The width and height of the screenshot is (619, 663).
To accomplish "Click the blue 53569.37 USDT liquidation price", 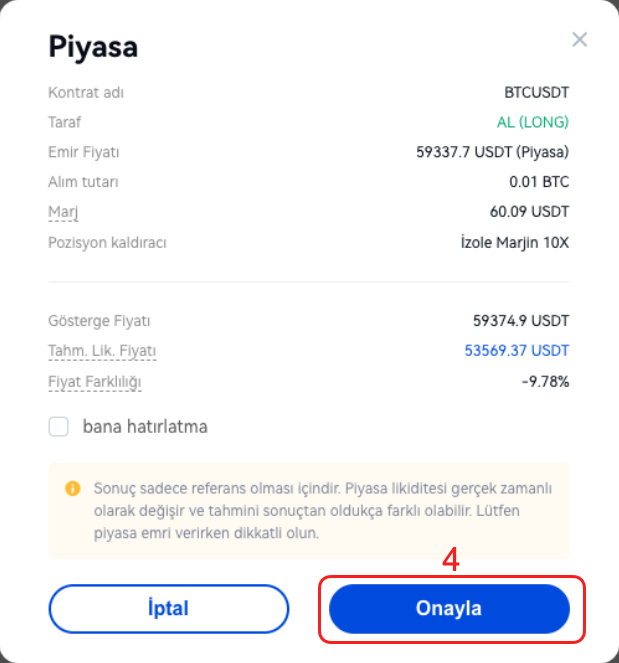I will [517, 351].
